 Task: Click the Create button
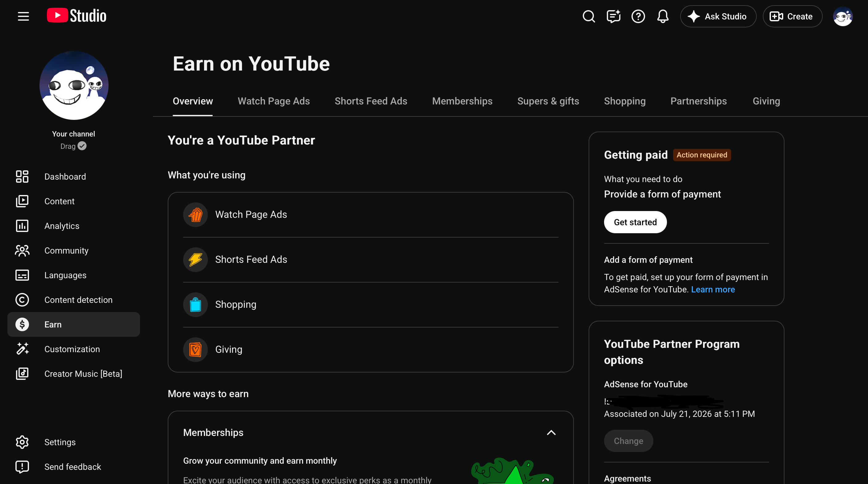pyautogui.click(x=792, y=16)
